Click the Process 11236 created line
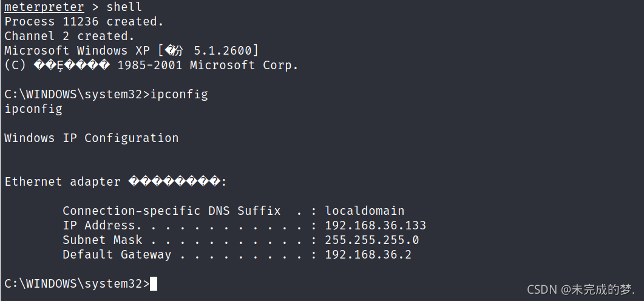This screenshot has width=644, height=301. 84,22
